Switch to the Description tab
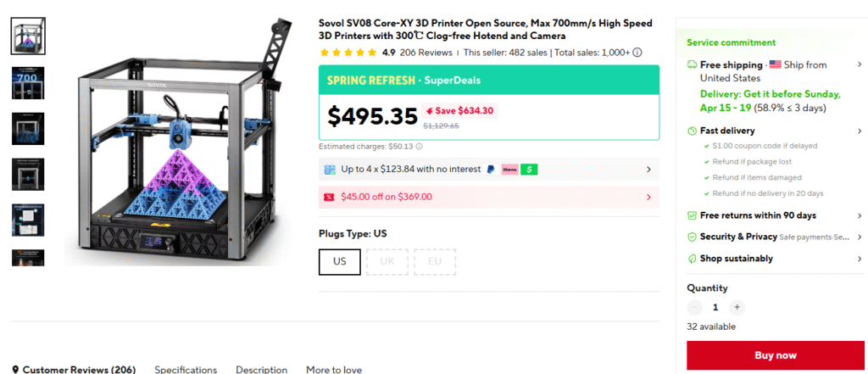Screen dimensions: 868x374 point(261,370)
